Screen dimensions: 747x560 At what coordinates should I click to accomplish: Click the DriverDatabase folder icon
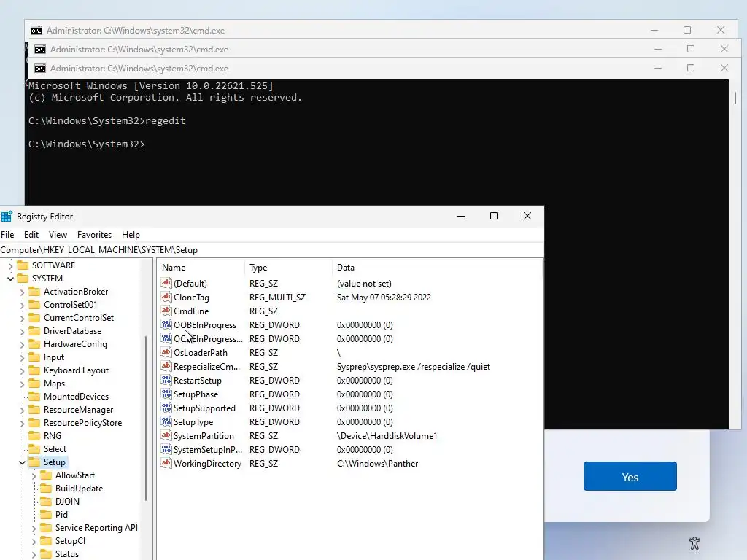(x=34, y=331)
